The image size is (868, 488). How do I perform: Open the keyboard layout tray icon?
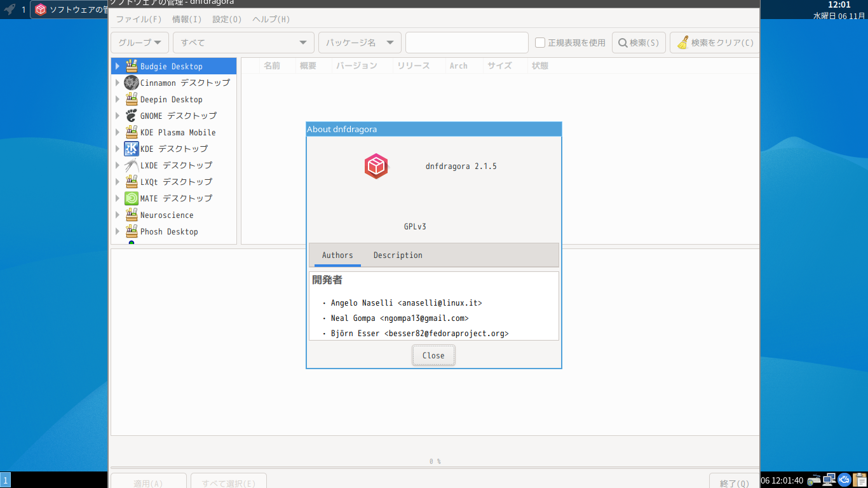(814, 480)
